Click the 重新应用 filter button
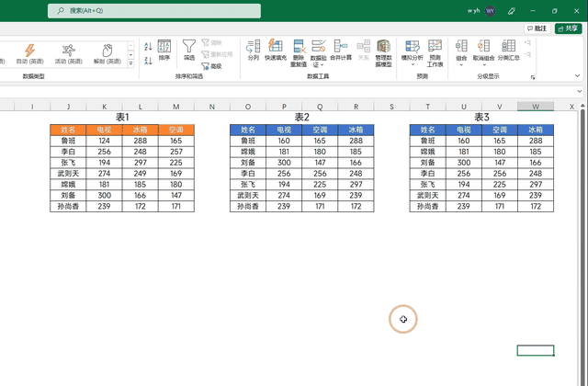This screenshot has width=588, height=386. tap(217, 54)
